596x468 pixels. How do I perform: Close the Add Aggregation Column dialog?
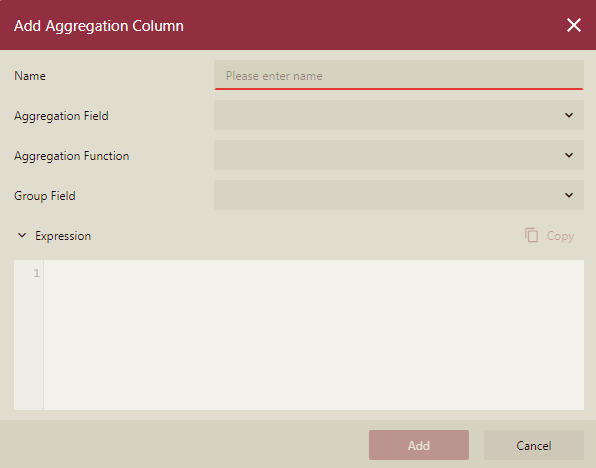pyautogui.click(x=574, y=25)
